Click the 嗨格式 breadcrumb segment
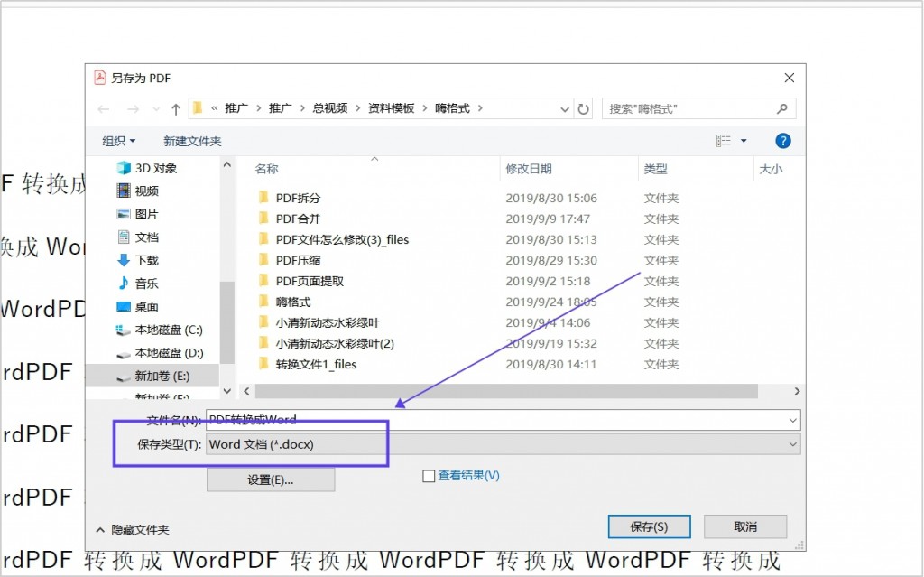 tap(453, 108)
